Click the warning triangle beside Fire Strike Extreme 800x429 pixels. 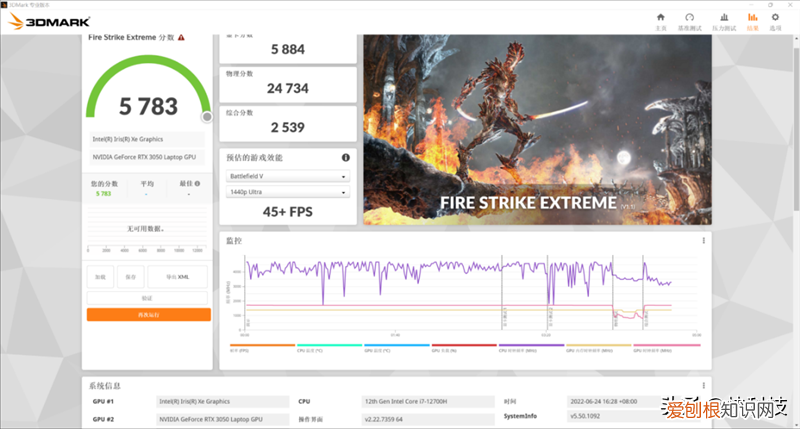(181, 37)
